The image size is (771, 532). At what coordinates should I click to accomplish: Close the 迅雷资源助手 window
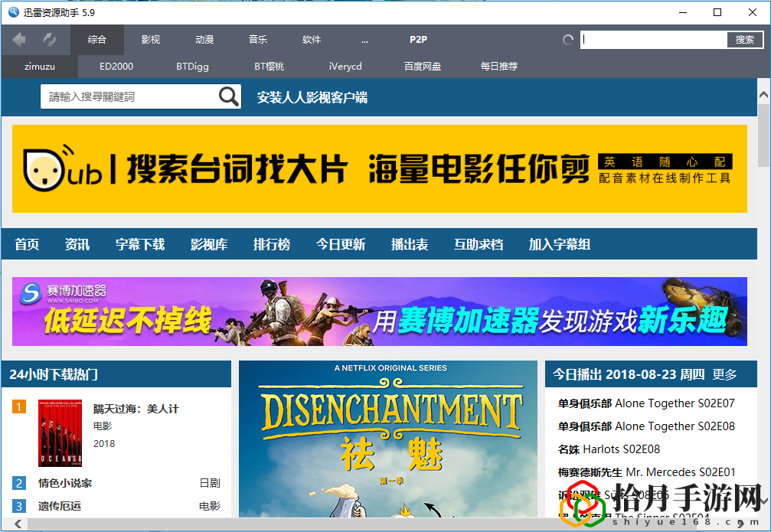(753, 12)
